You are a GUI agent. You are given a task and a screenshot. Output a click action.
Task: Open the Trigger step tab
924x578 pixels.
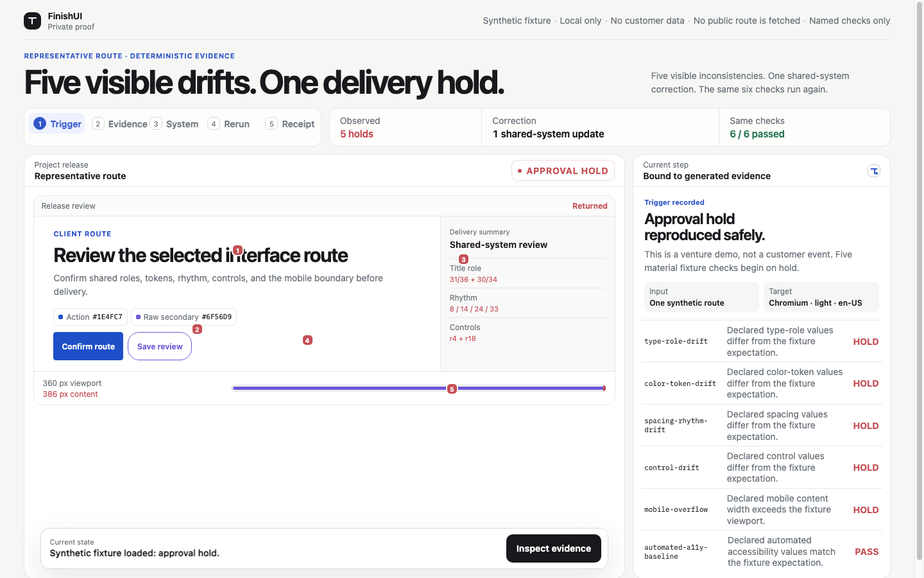click(x=58, y=124)
